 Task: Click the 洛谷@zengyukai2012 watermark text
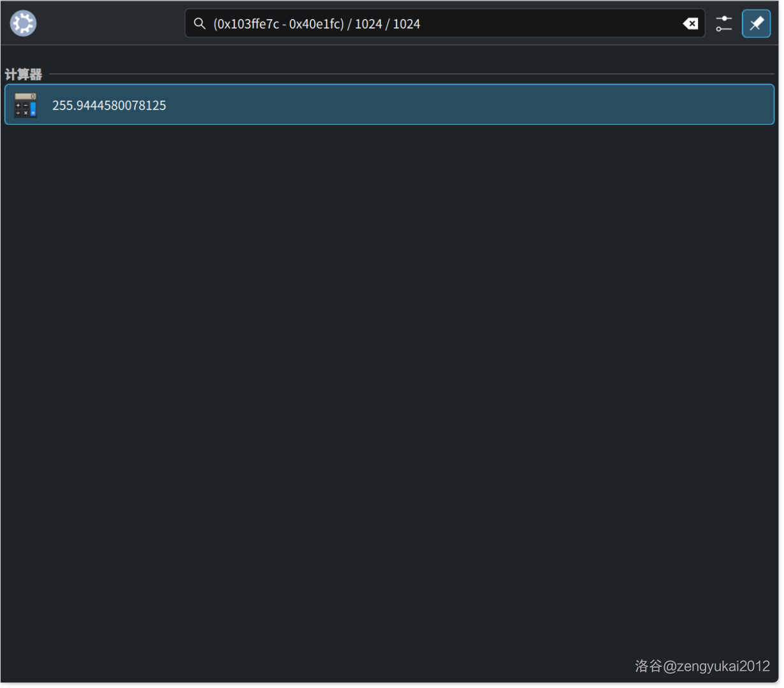coord(702,666)
